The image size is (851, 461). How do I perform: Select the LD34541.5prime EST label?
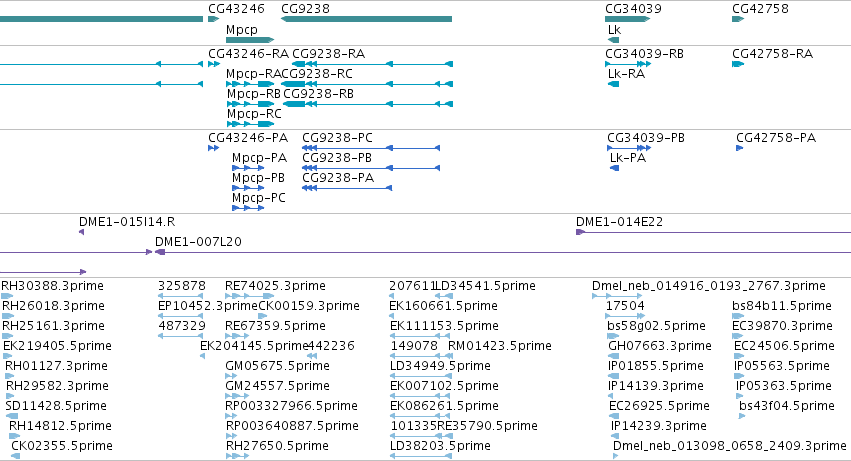pyautogui.click(x=486, y=286)
